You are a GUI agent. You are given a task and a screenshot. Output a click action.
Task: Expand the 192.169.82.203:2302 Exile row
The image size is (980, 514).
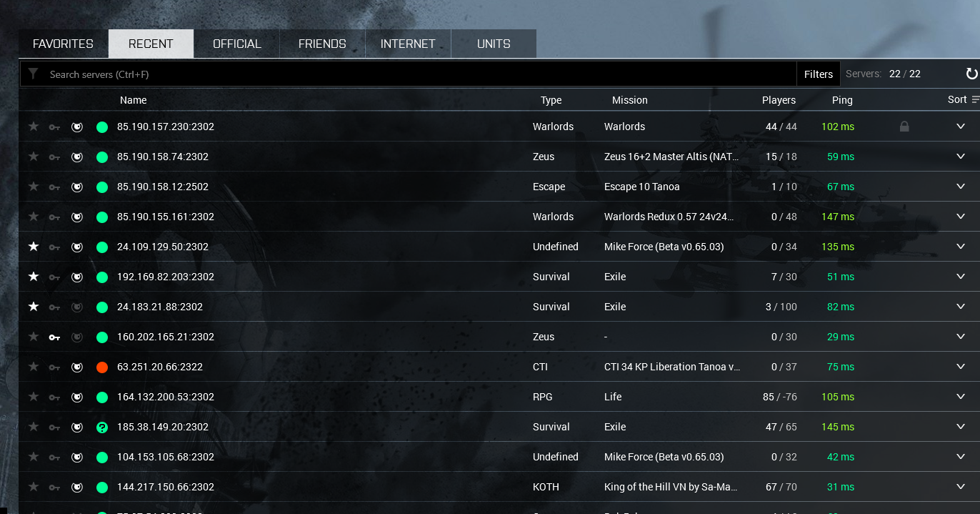coord(961,277)
